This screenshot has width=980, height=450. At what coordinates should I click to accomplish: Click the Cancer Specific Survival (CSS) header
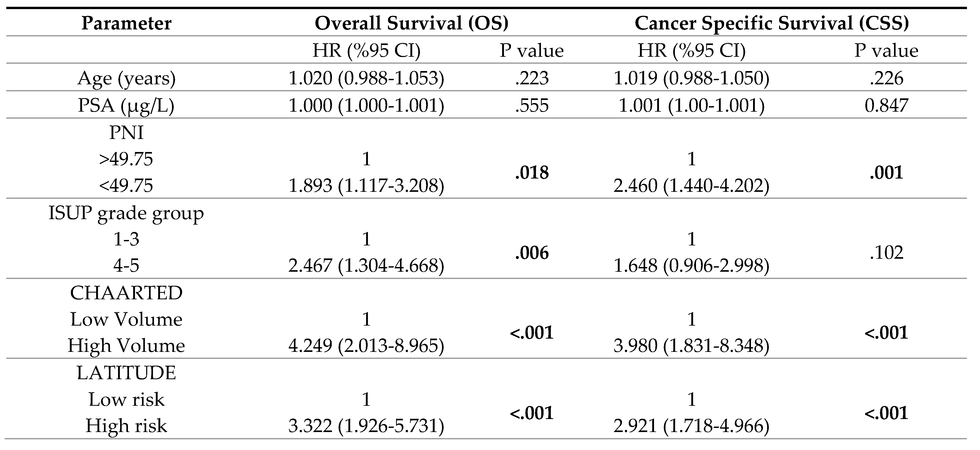tap(772, 23)
